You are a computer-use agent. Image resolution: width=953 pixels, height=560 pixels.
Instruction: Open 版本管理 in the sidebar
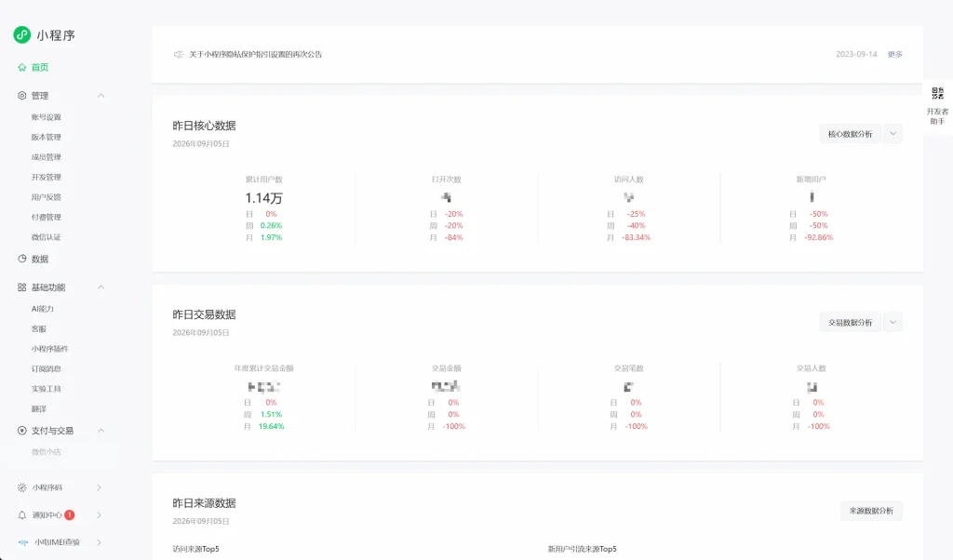47,138
